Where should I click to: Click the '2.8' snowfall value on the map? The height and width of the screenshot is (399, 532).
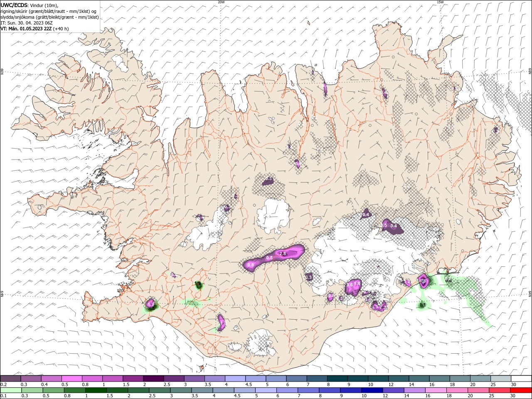point(283,254)
